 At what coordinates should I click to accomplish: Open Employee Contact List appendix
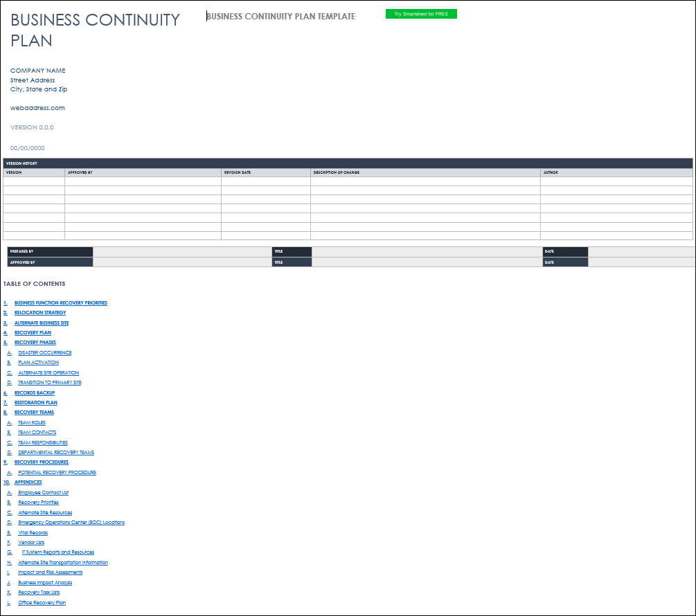[x=44, y=493]
